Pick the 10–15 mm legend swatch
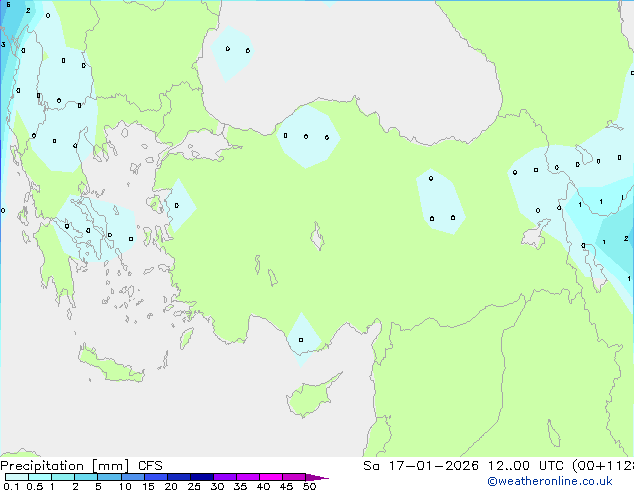This screenshot has height=490, width=634. 133,477
